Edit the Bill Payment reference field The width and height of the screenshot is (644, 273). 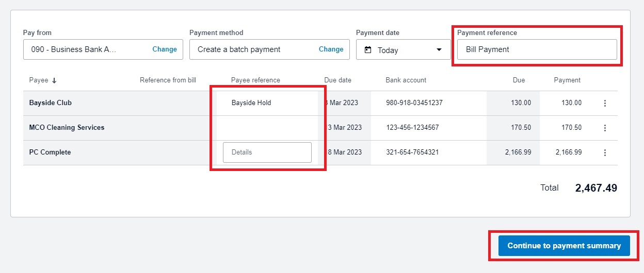point(537,49)
